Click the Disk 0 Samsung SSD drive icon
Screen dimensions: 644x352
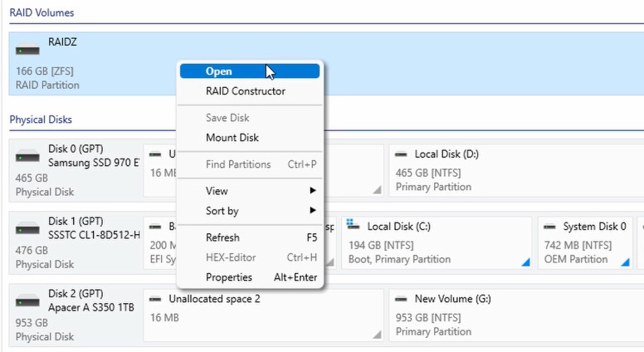[27, 156]
